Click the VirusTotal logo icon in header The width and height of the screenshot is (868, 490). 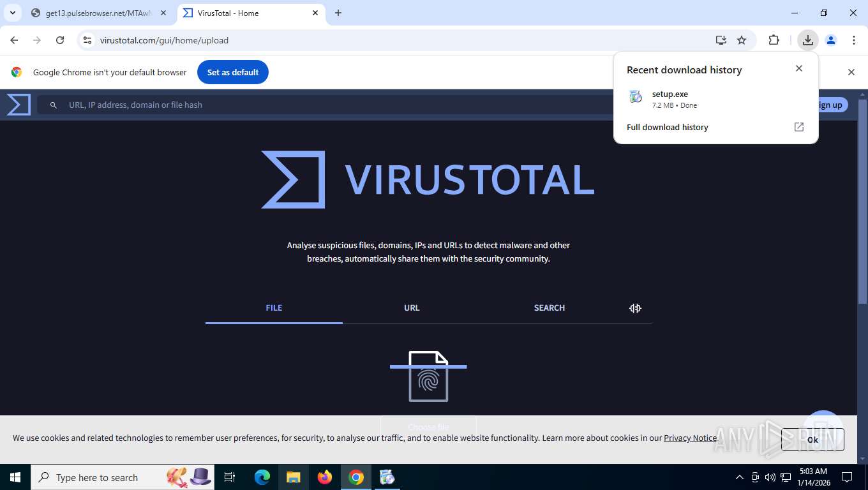pyautogui.click(x=19, y=105)
